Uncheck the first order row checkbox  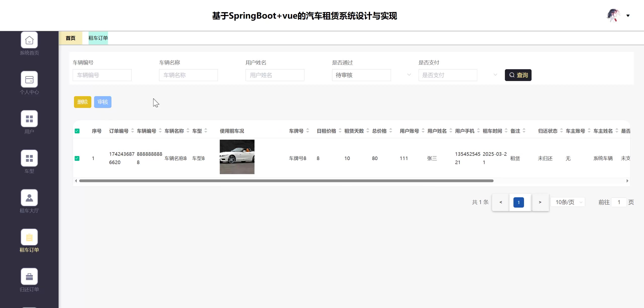pyautogui.click(x=77, y=159)
